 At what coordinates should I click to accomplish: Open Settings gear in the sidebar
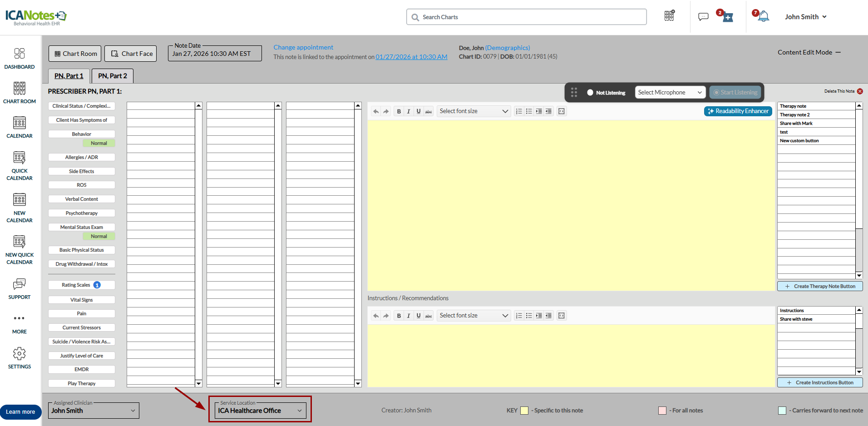pyautogui.click(x=20, y=358)
